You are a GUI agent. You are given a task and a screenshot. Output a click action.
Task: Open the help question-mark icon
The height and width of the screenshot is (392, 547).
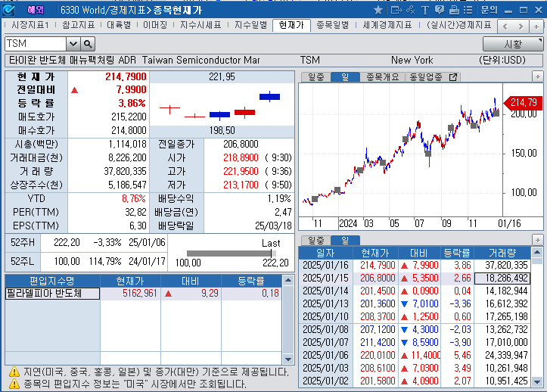[440, 10]
